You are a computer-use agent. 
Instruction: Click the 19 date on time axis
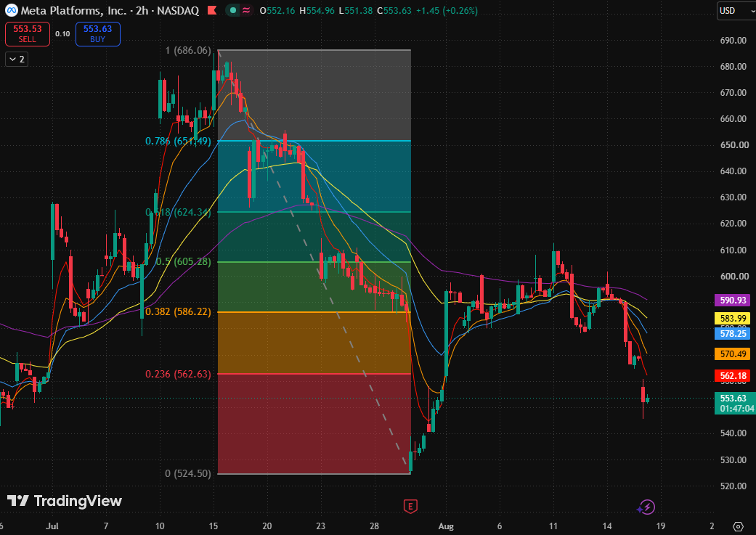tap(661, 526)
